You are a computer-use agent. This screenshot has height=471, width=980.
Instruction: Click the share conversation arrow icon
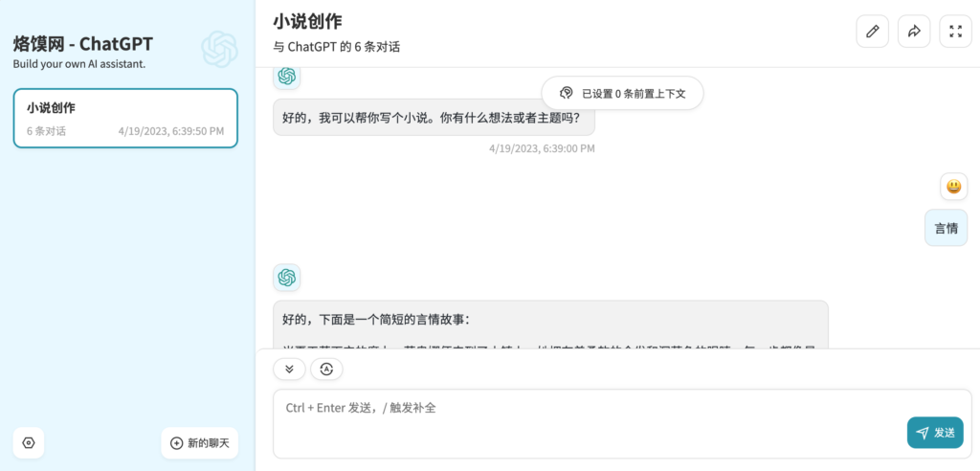914,32
